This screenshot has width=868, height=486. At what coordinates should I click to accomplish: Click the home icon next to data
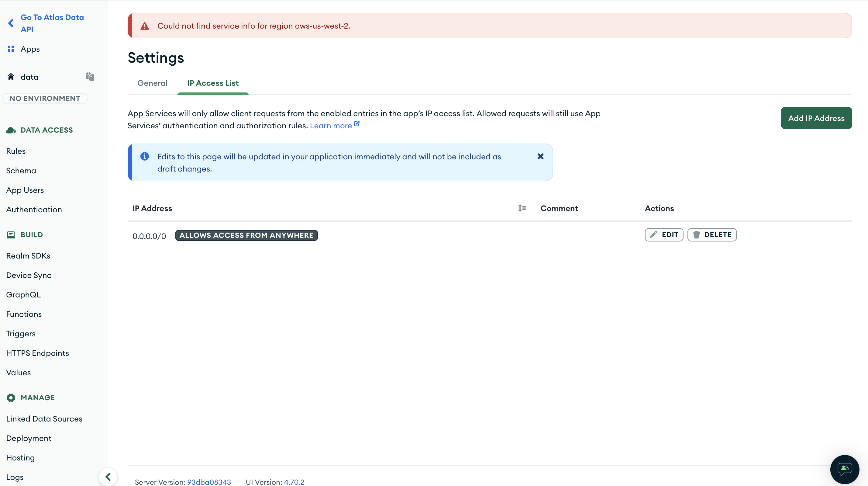coord(11,77)
